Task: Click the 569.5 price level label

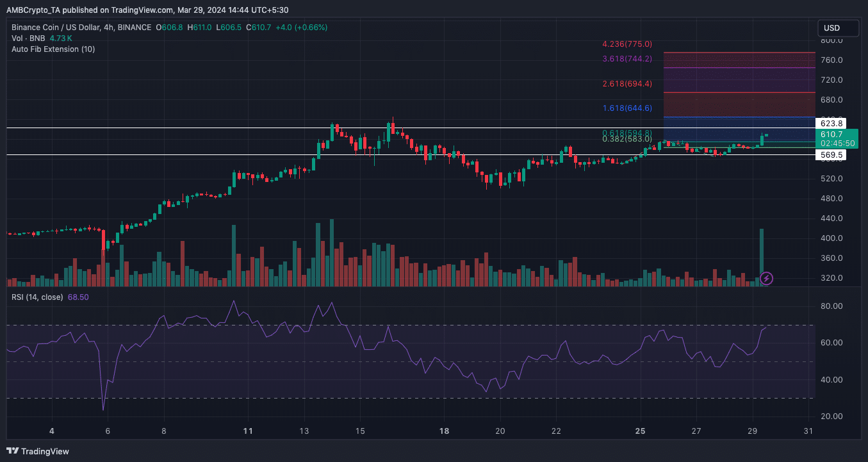Action: 830,155
